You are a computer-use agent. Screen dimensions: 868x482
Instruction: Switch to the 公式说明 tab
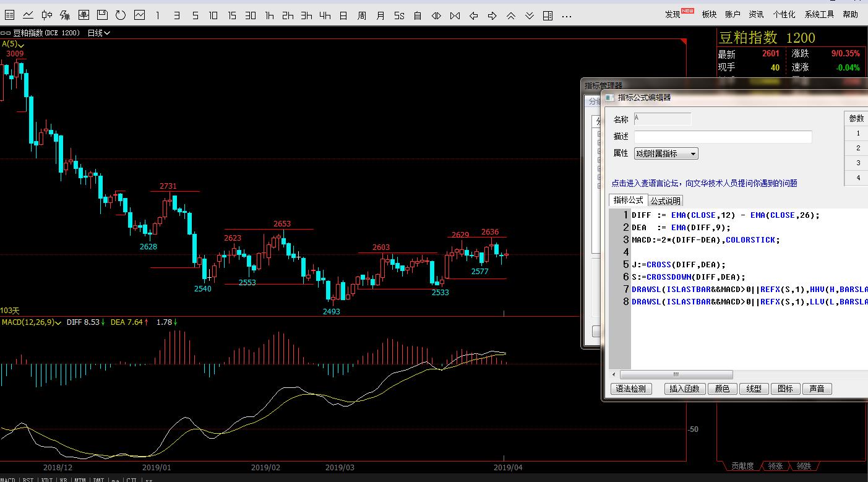(665, 200)
